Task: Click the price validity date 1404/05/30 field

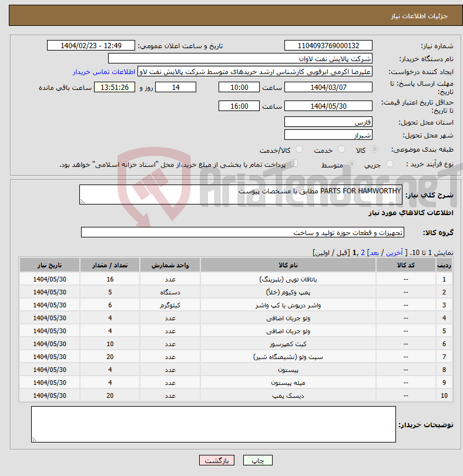Action: pos(328,106)
